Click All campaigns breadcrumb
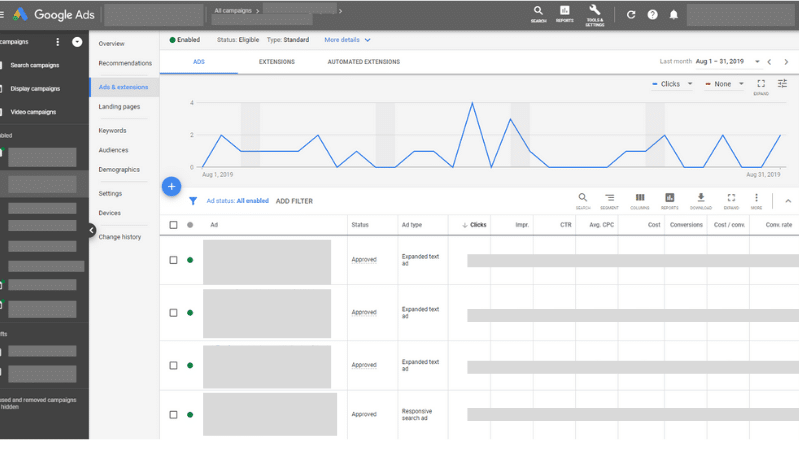Screen dimensions: 799x462 [x=233, y=11]
